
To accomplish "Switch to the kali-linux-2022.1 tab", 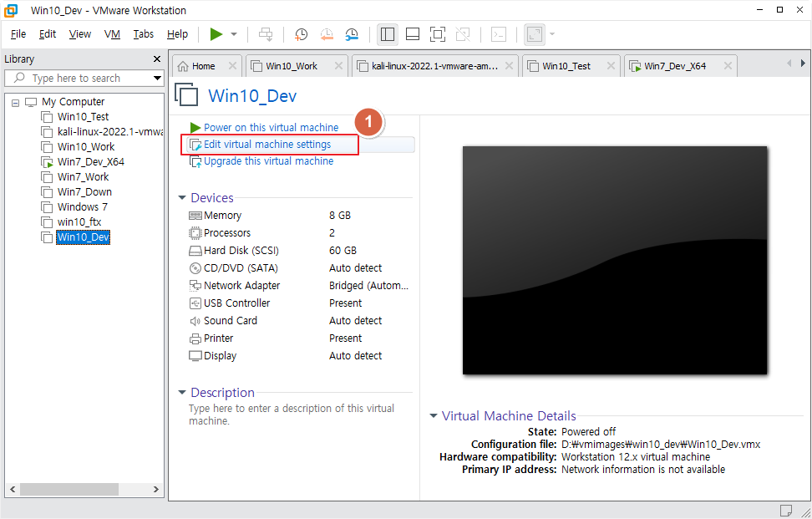I will [434, 66].
